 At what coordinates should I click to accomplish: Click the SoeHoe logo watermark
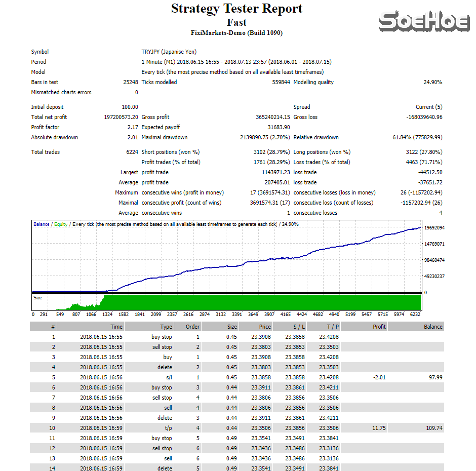(x=424, y=22)
